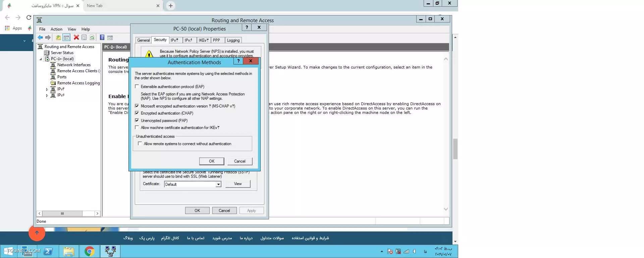This screenshot has width=644, height=258.
Task: Click Cancel in Authentication Methods dialog
Action: (239, 161)
